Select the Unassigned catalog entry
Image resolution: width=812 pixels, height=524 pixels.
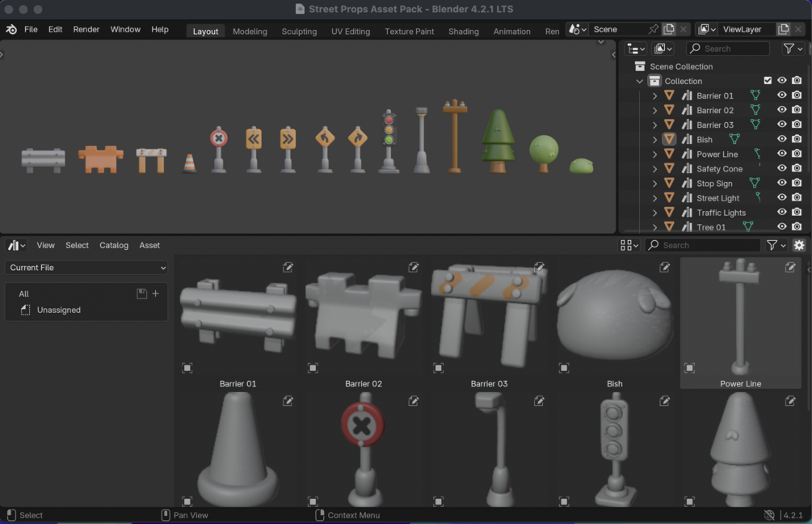[59, 310]
